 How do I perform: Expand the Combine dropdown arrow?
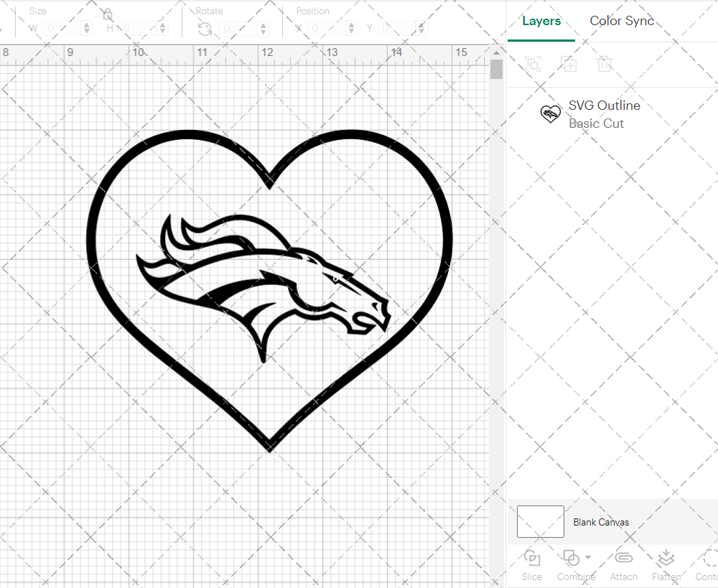pyautogui.click(x=588, y=558)
